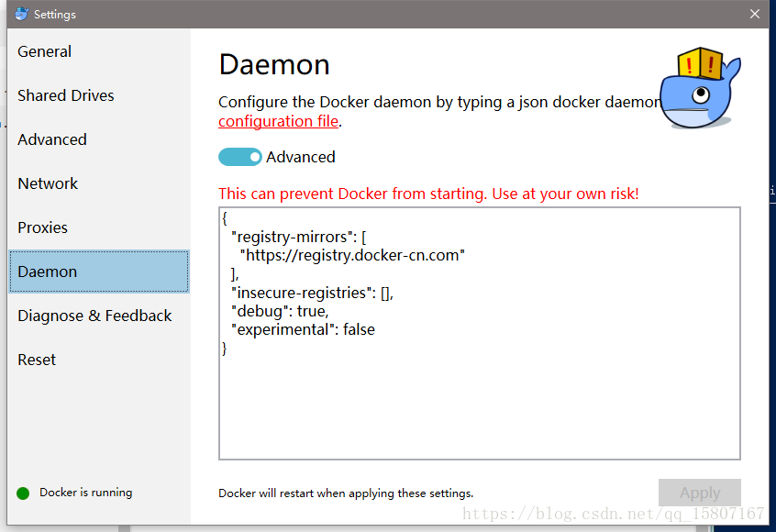This screenshot has width=776, height=532.
Task: Select the Daemon sidebar item
Action: (x=99, y=272)
